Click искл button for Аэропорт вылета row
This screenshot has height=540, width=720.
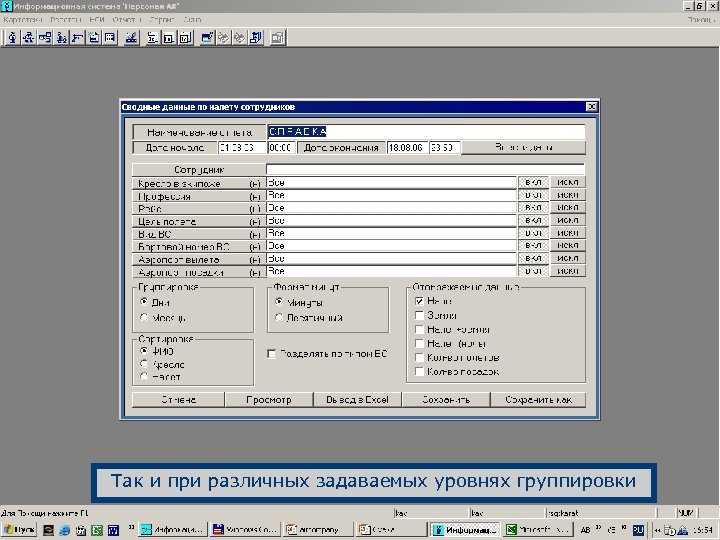tap(568, 258)
